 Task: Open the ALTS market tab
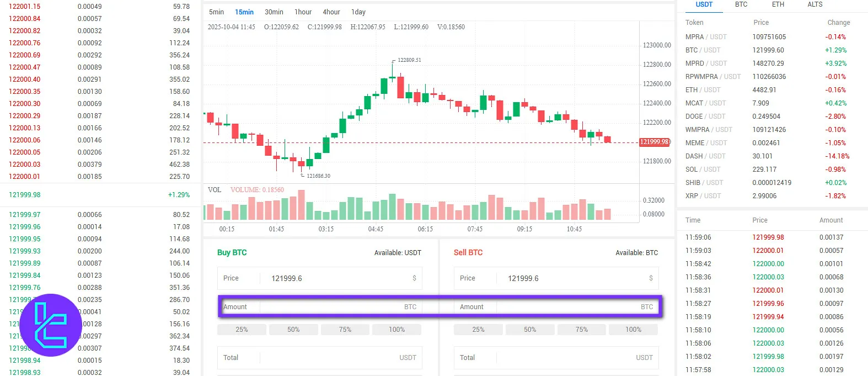[815, 4]
